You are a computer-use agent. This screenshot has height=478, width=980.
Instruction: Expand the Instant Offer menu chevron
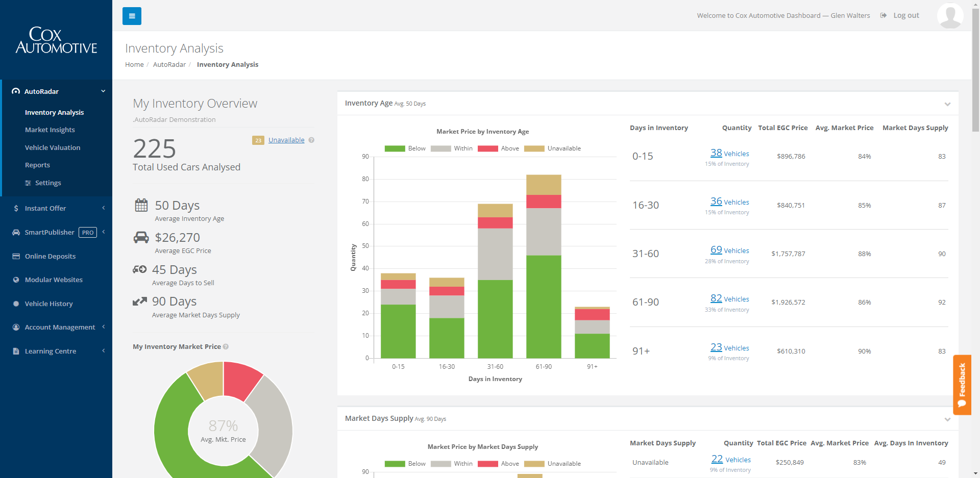(x=103, y=208)
